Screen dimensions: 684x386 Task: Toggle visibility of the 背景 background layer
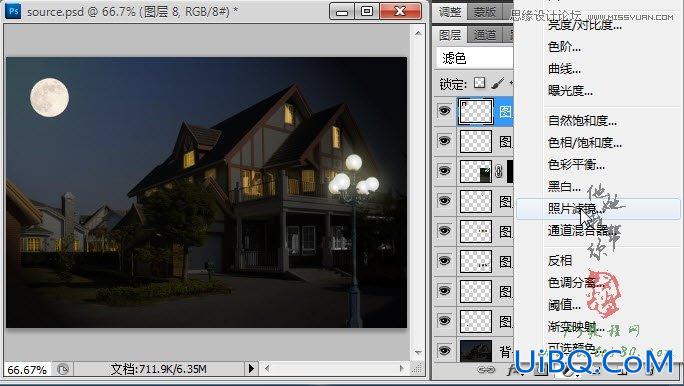click(444, 350)
